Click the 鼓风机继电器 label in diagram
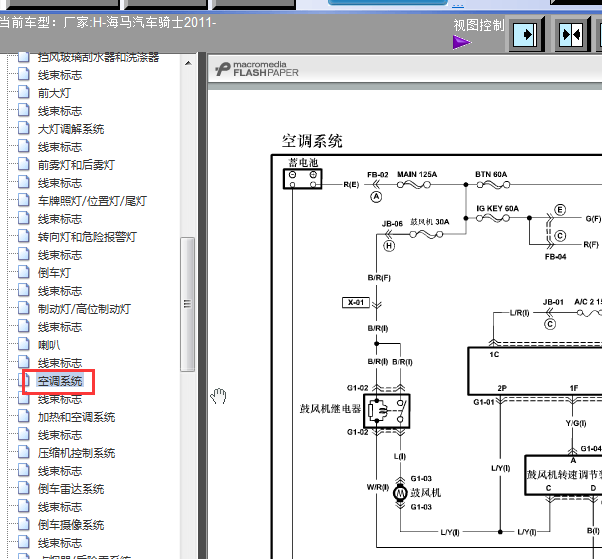 330,408
